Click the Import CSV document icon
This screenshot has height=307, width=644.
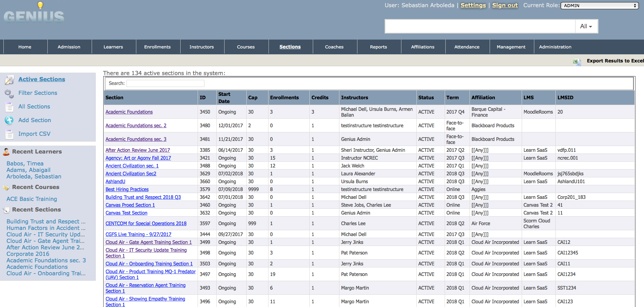pos(9,134)
